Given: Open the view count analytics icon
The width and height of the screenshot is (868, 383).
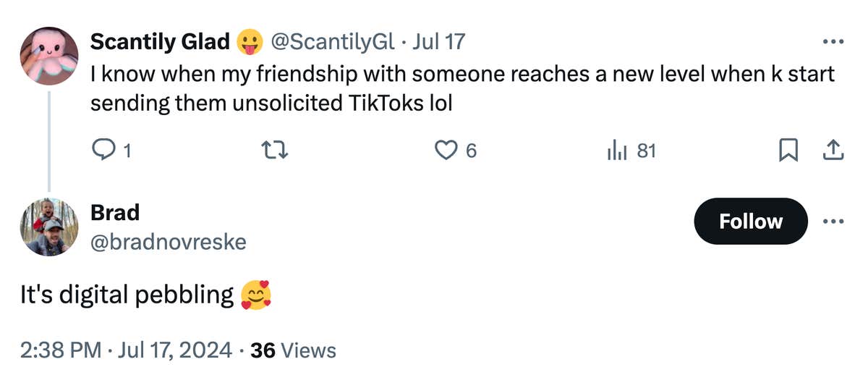Looking at the screenshot, I should (615, 150).
